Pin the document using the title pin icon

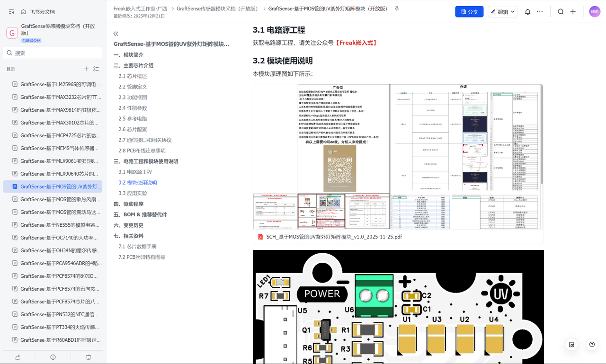[397, 9]
